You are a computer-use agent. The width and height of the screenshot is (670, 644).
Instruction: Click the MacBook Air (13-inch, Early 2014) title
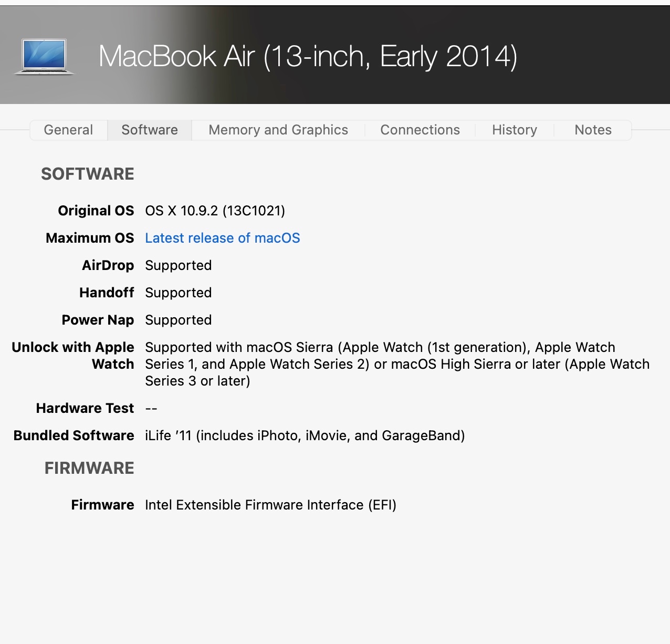coord(308,56)
